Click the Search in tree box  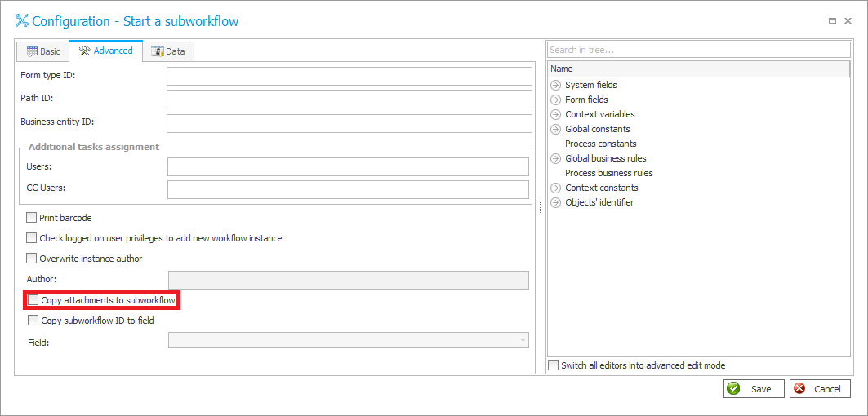[x=698, y=51]
